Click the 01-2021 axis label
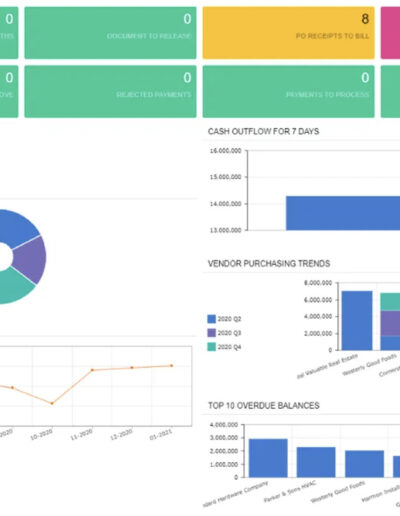 [x=161, y=434]
